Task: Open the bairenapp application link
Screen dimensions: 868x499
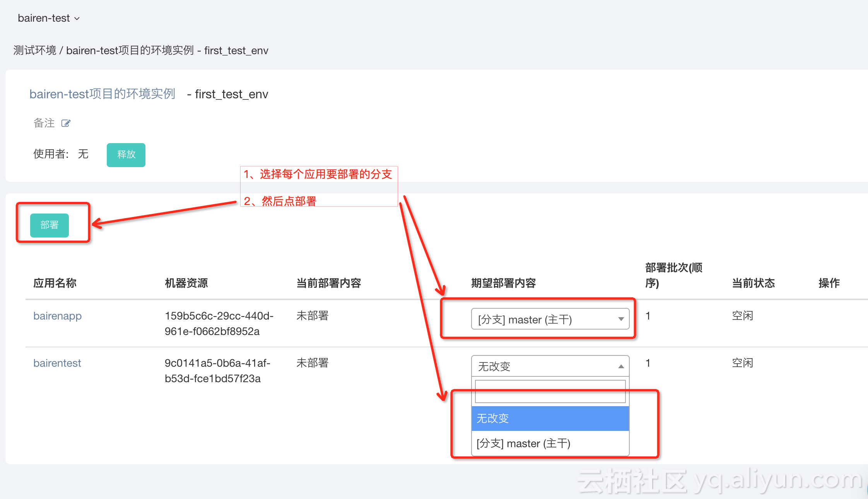Action: click(57, 316)
